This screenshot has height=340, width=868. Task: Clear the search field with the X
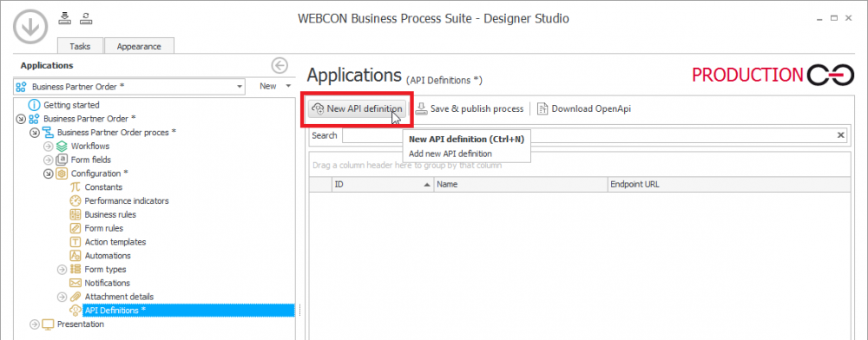tap(841, 135)
